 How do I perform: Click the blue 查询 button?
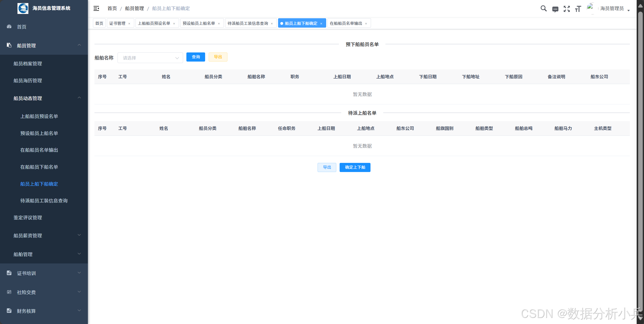pos(196,57)
